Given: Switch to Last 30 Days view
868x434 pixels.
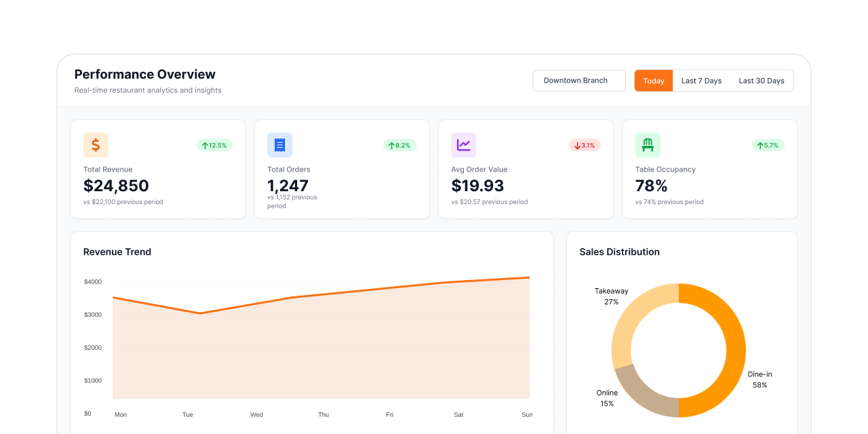Looking at the screenshot, I should [762, 80].
